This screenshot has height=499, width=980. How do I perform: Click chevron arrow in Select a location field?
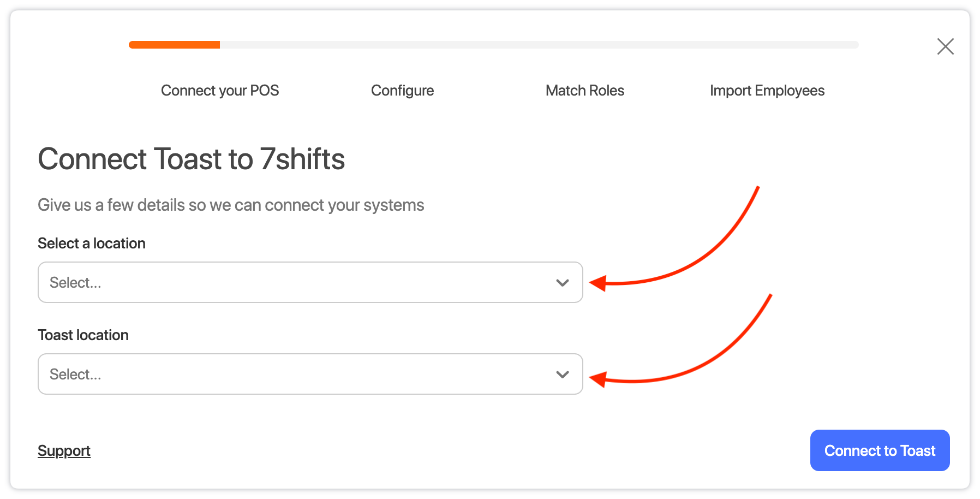562,283
